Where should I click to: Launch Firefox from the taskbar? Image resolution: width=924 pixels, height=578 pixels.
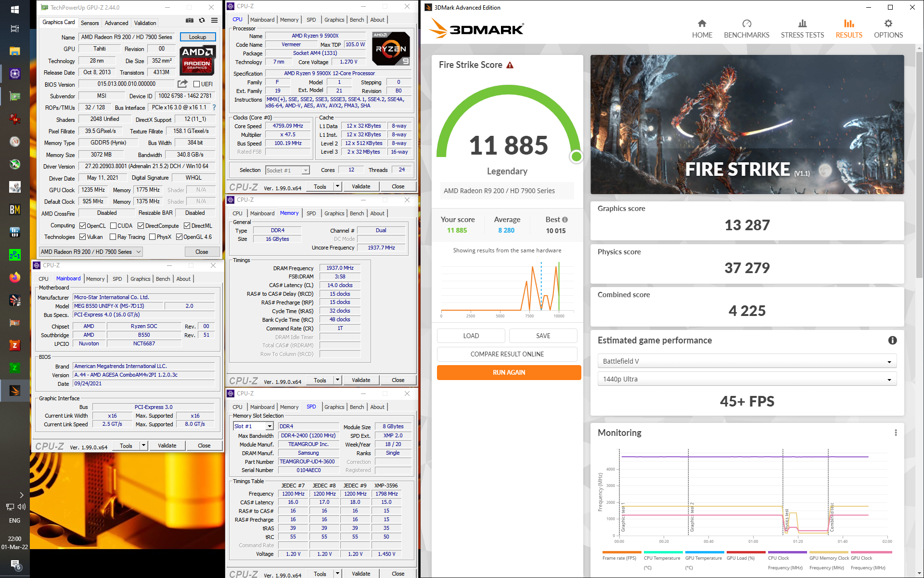(14, 277)
